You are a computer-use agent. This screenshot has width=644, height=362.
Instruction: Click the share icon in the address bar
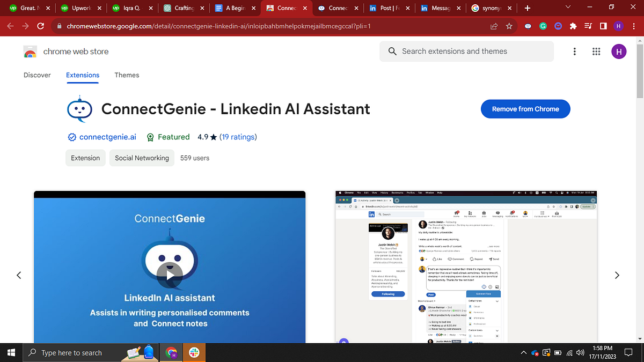point(493,25)
